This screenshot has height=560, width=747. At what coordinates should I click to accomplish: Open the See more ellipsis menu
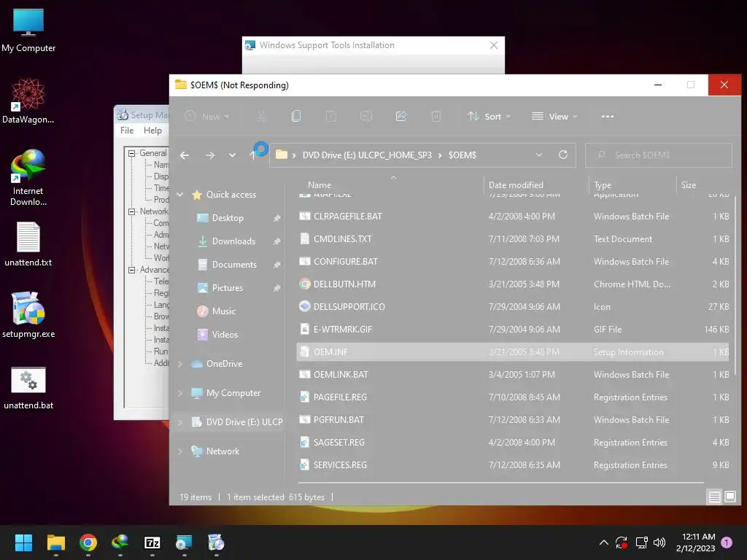pos(608,116)
